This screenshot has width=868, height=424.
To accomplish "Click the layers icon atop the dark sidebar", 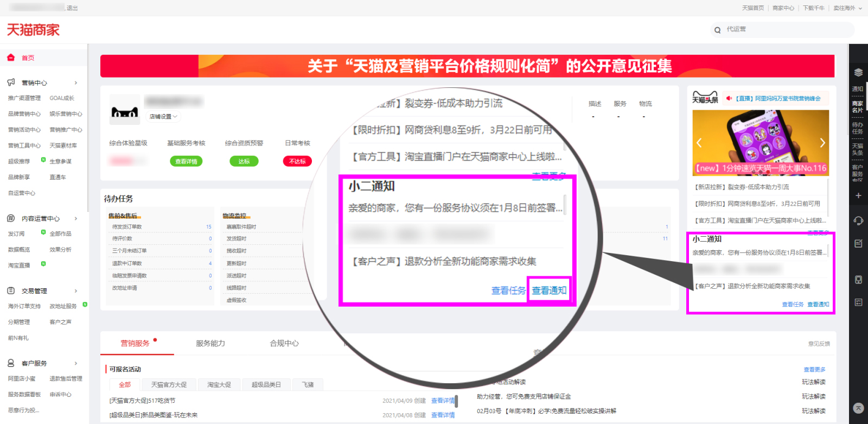I will click(858, 73).
